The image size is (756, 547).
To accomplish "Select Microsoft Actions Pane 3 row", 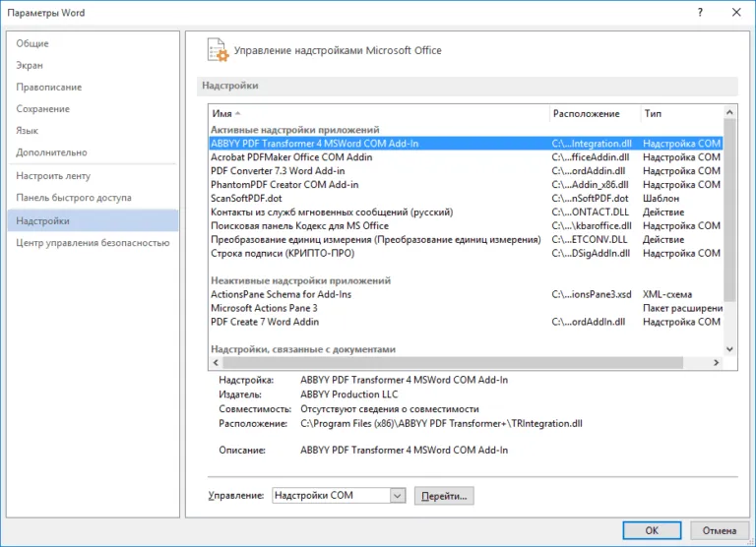I will pyautogui.click(x=466, y=309).
